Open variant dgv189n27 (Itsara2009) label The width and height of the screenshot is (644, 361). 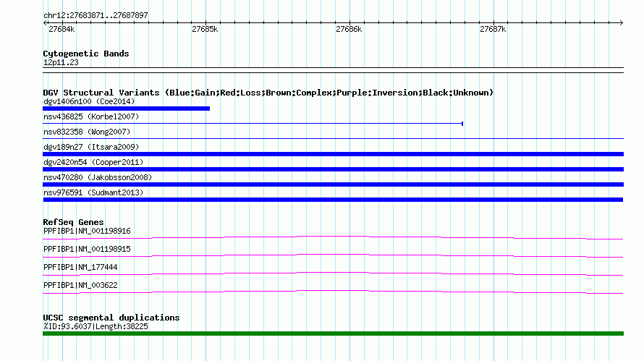(x=91, y=147)
